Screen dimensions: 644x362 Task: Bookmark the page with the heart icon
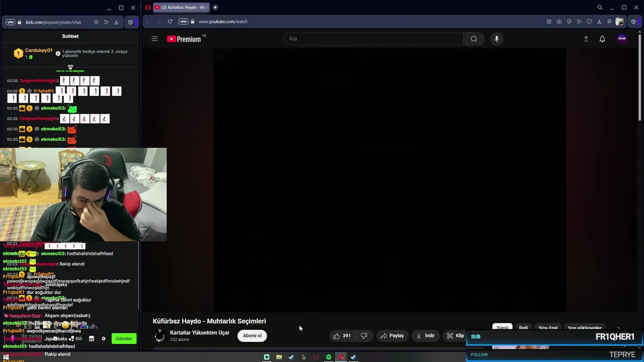589,22
